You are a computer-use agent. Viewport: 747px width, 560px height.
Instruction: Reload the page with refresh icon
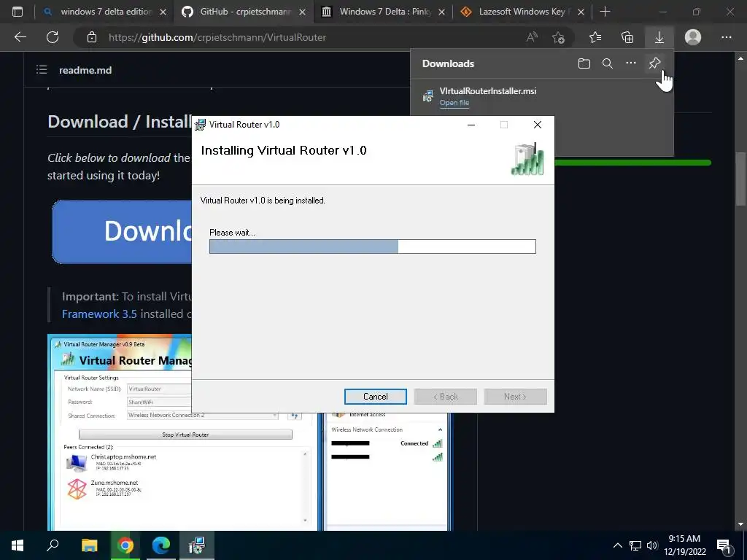coord(53,37)
